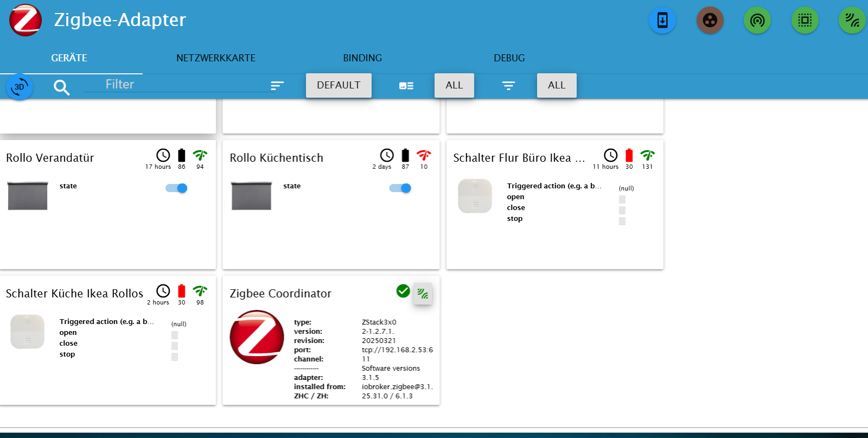This screenshot has width=868, height=438.
Task: Click the search magnifier icon
Action: click(61, 87)
